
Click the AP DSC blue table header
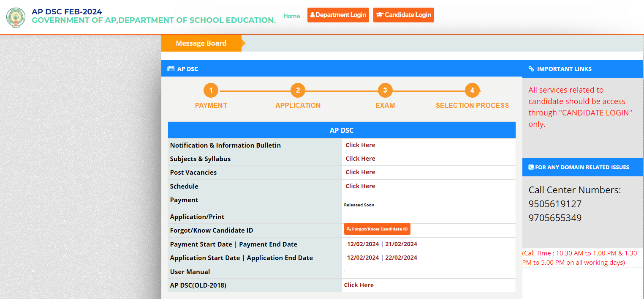pos(341,130)
